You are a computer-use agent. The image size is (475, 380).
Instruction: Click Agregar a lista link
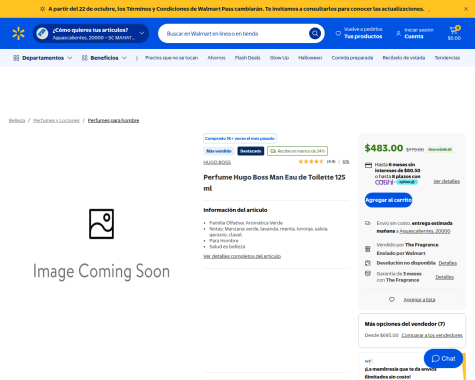(419, 300)
